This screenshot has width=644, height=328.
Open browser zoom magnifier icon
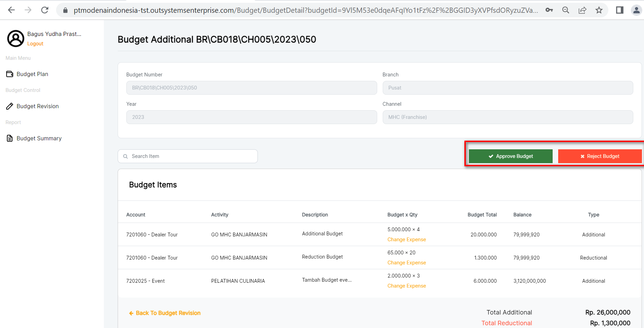click(566, 10)
